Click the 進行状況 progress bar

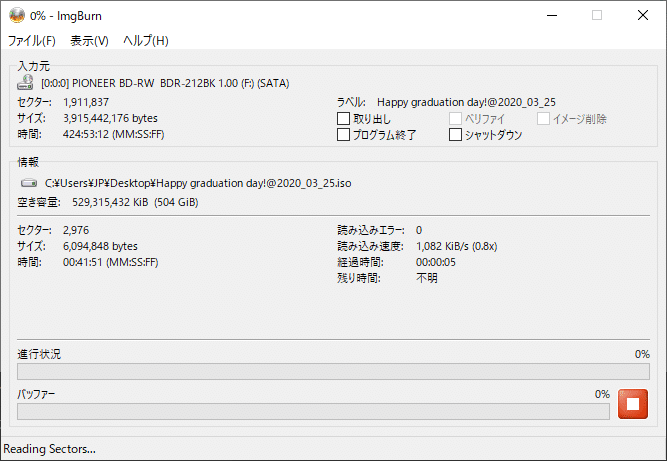pyautogui.click(x=334, y=371)
